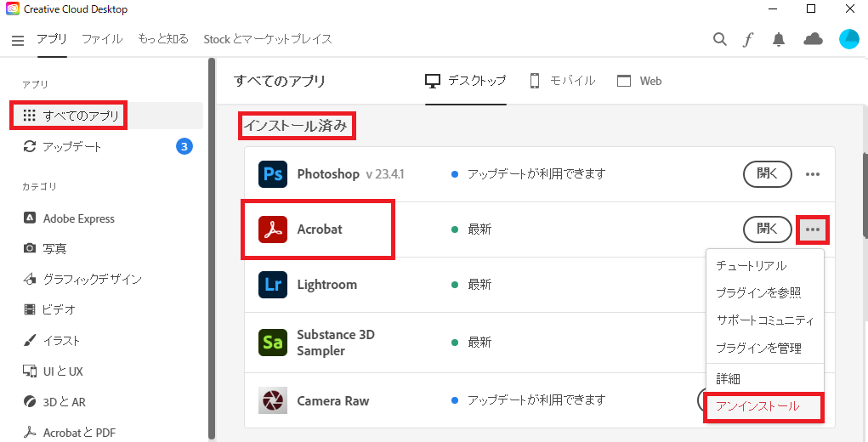
Task: Choose プラグインを管理 menu entry
Action: click(x=765, y=348)
